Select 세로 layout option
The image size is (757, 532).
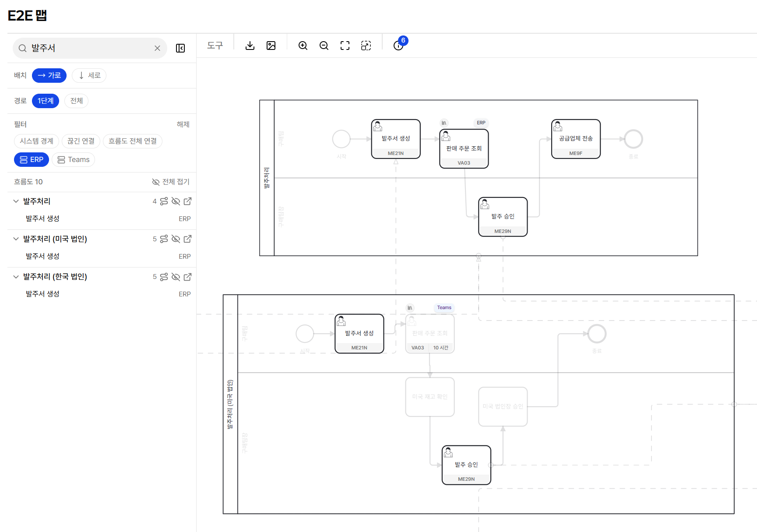pos(89,75)
